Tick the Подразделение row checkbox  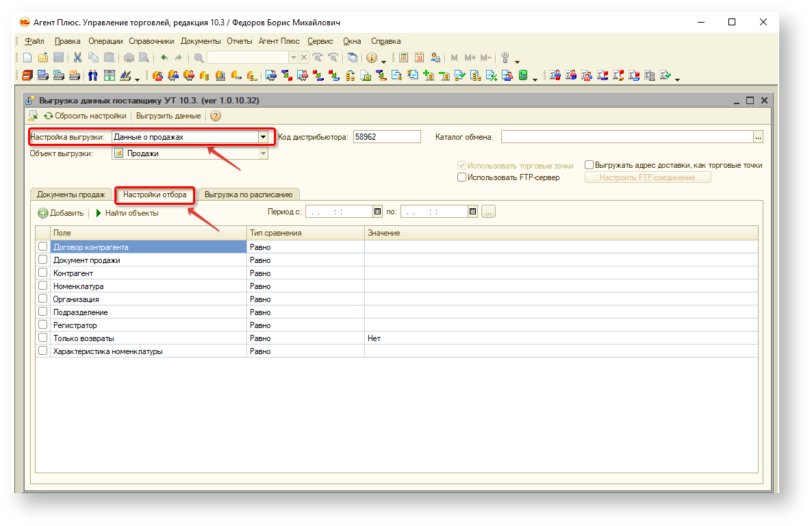click(x=43, y=312)
